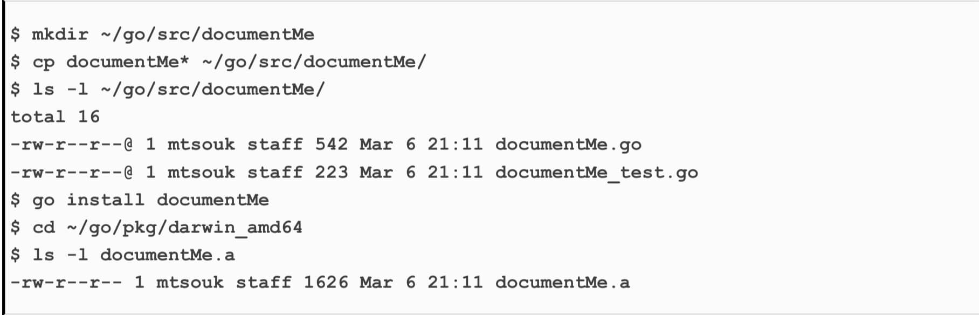Click the total 16 output line

point(55,117)
